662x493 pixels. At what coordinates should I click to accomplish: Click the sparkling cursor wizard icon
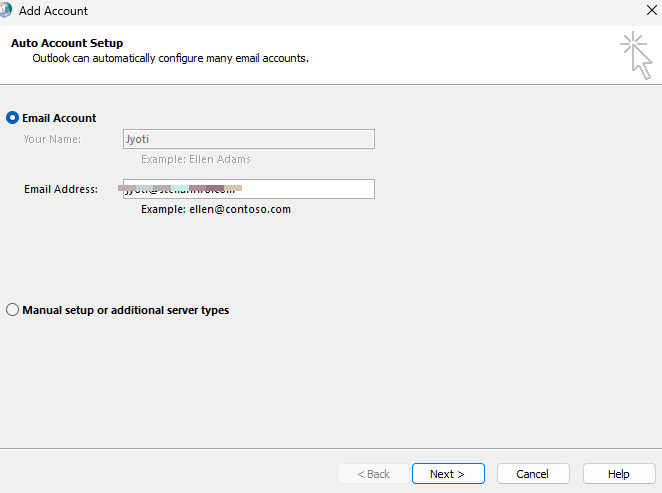pos(635,54)
